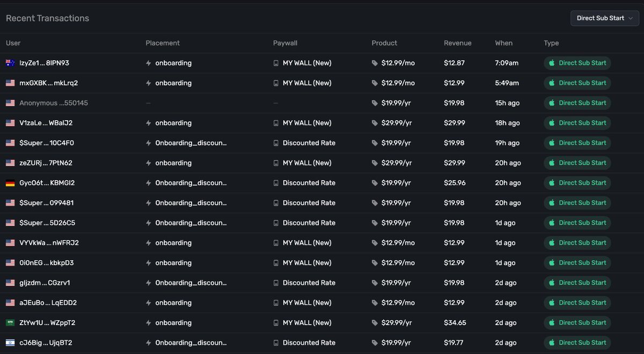
Task: Open user V1zaLe ... WBalJ2
Action: (46, 123)
